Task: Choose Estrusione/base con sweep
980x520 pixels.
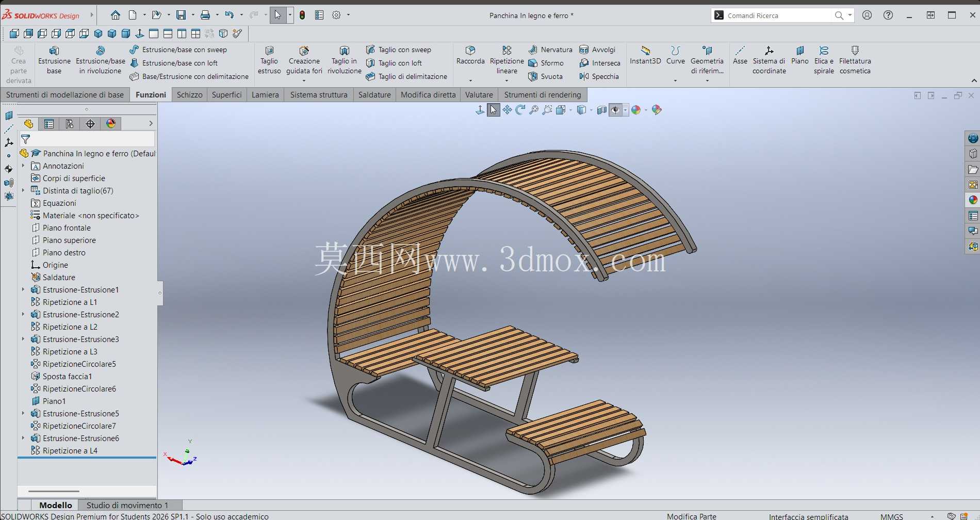Action: (x=178, y=50)
